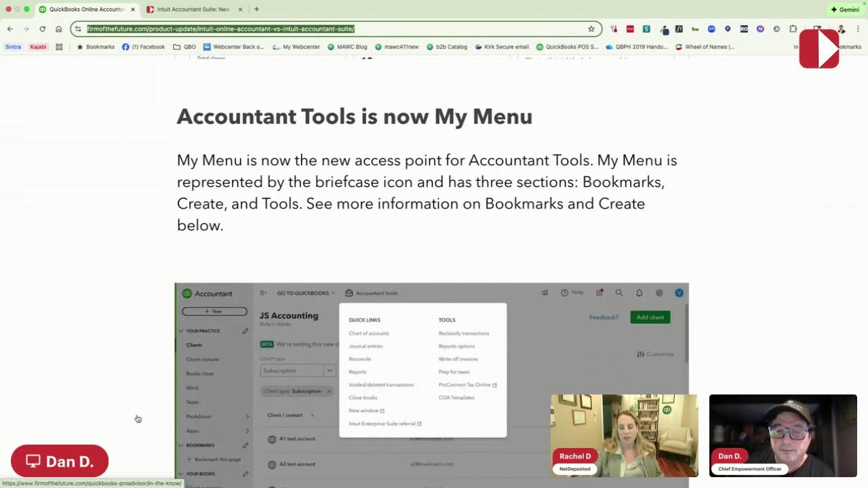Image resolution: width=868 pixels, height=488 pixels.
Task: Click the Accountant Tools is now My Menu heading
Action: point(355,117)
